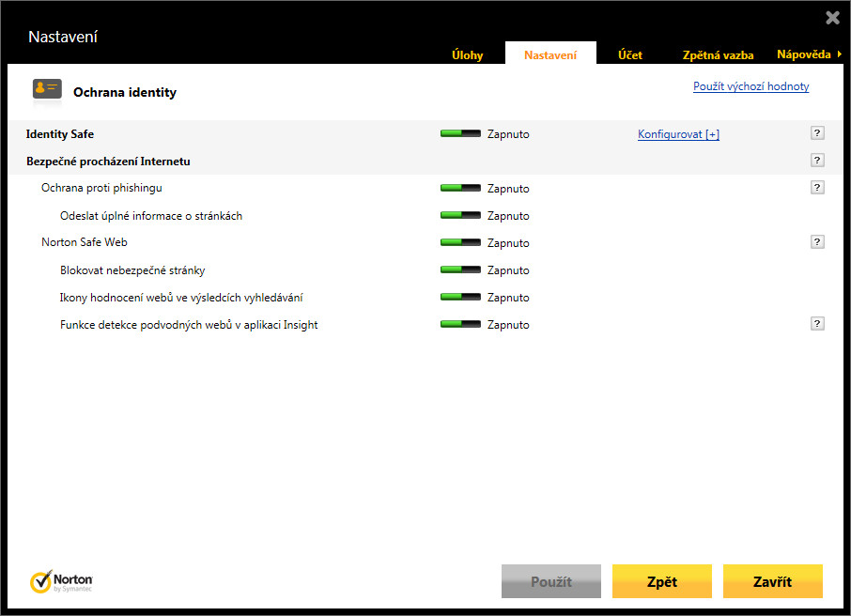This screenshot has width=851, height=616.
Task: Toggle the Identity Safe switch
Action: 460,133
